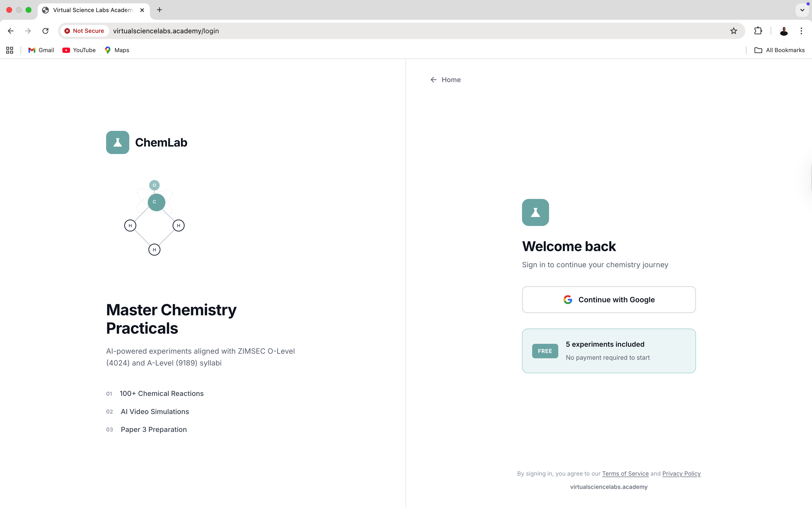Reload the page

click(45, 31)
